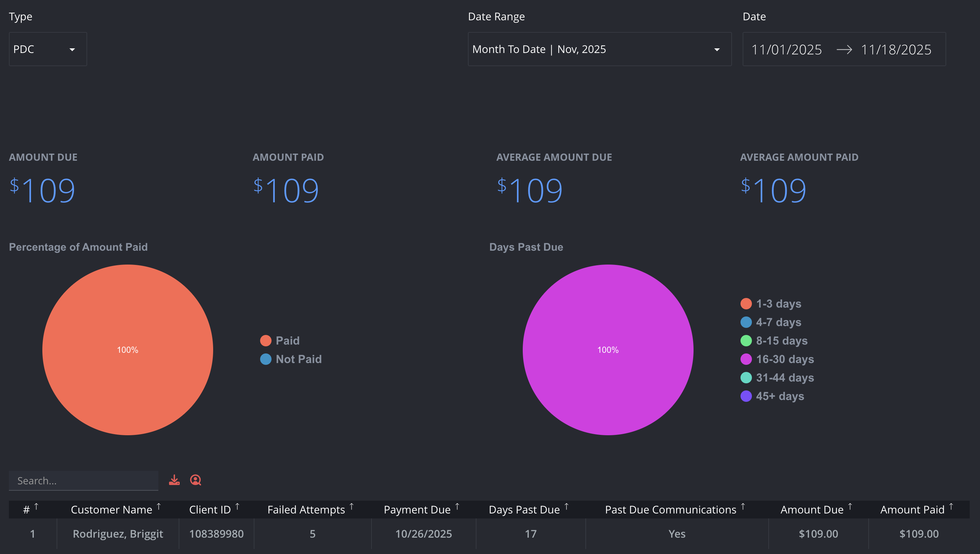Sort by Failed Attempts arrow icon
Screen dimensions: 980x554
click(352, 507)
